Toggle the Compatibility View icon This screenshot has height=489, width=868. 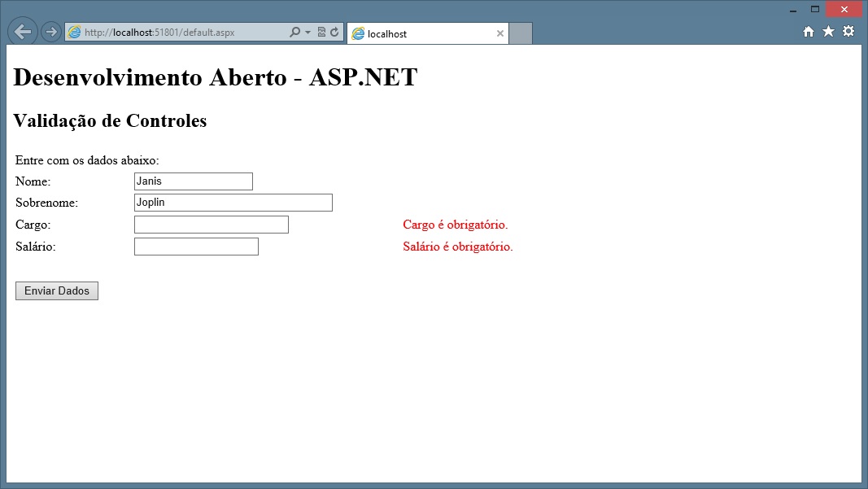(321, 33)
